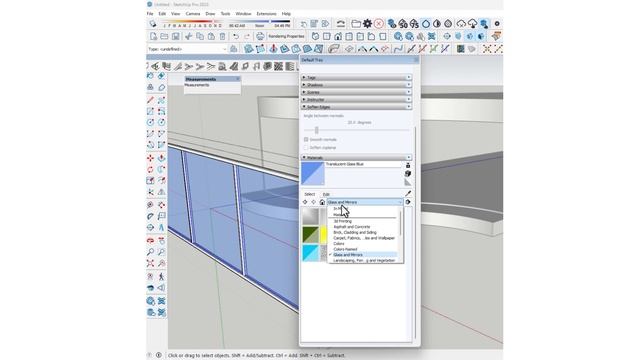640x360 pixels.
Task: Click the Rendering Properties button
Action: point(286,36)
